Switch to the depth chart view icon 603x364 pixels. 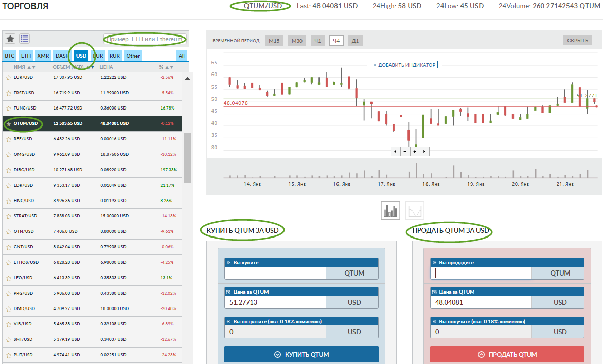coord(415,210)
